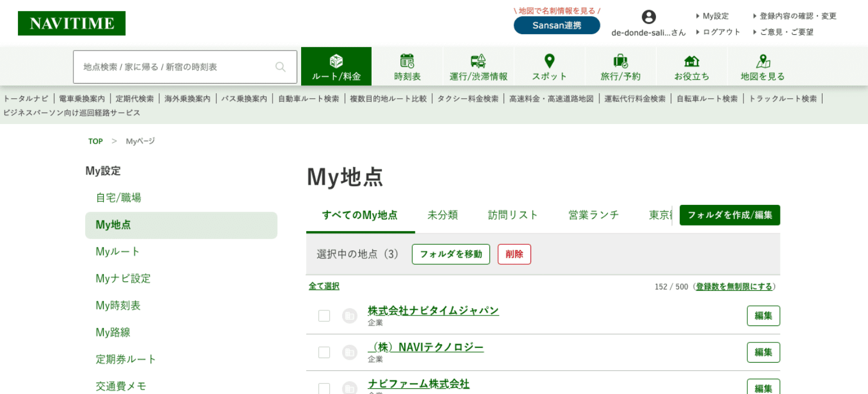Click the TOP breadcrumb link

(x=95, y=141)
